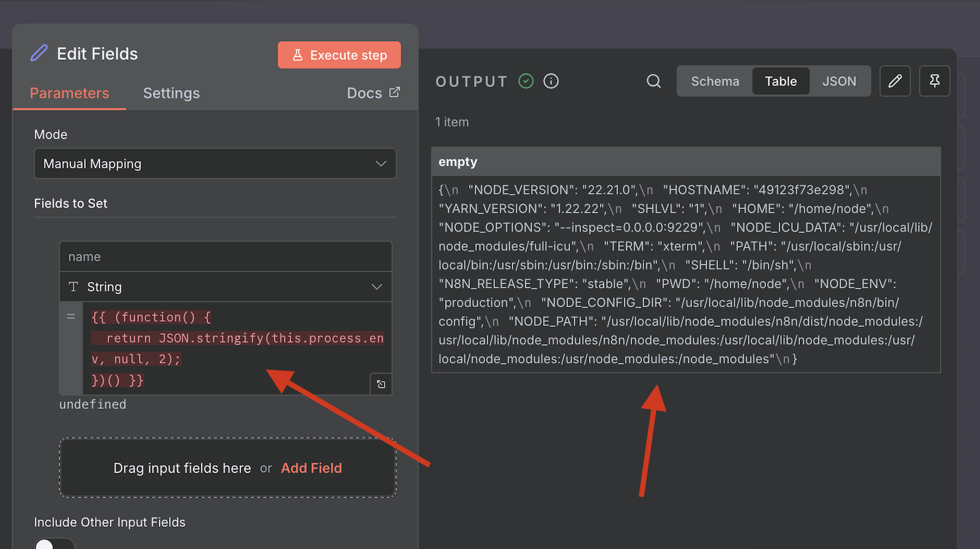Open the String type dropdown
Viewport: 980px width, 549px height.
[x=225, y=287]
